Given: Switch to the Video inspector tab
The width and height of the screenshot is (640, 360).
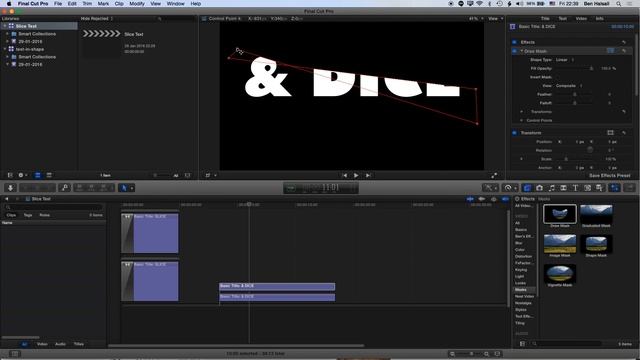Looking at the screenshot, I should pyautogui.click(x=581, y=18).
